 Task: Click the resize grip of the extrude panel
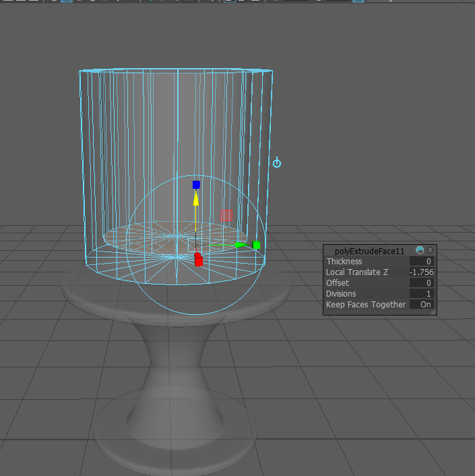pos(433,312)
